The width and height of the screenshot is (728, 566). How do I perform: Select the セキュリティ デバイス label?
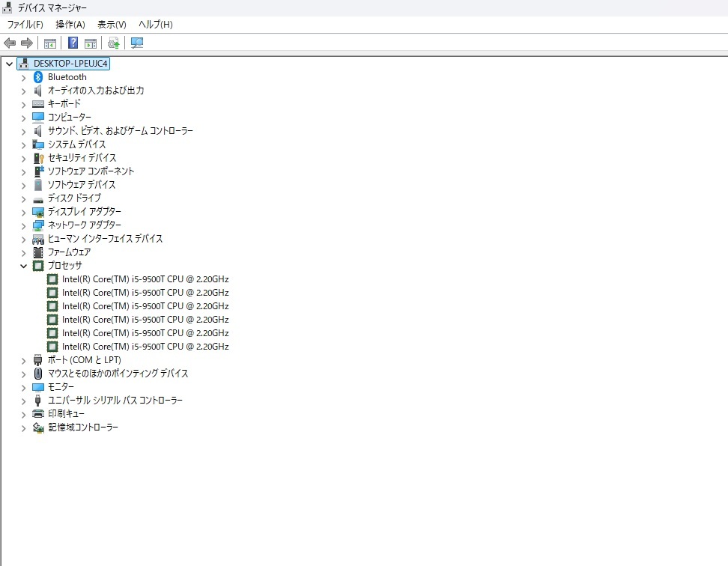pos(82,158)
